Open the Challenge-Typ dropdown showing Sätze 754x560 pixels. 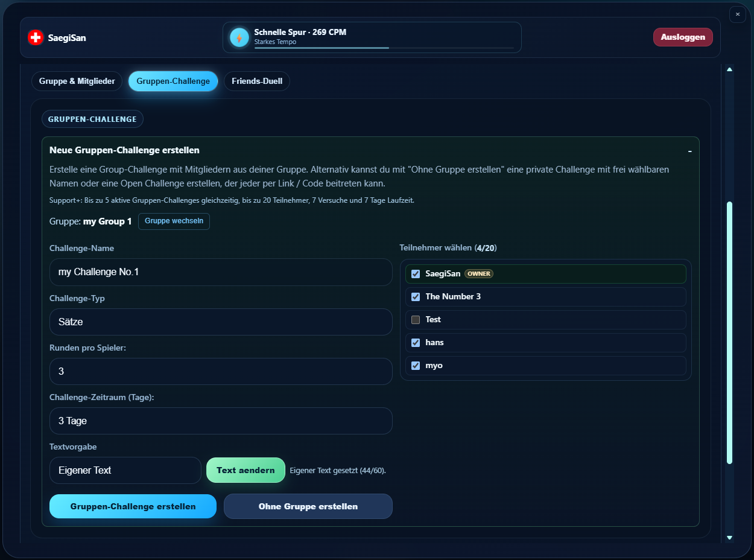(x=221, y=322)
